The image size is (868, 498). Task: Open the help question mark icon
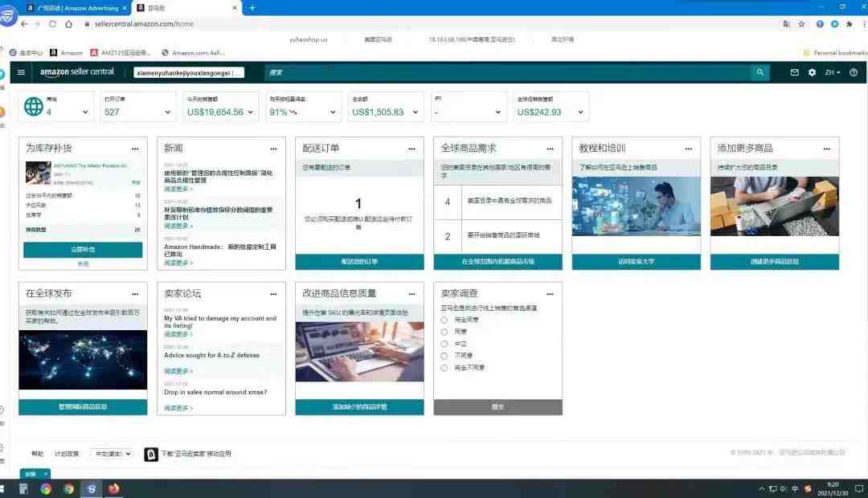[x=853, y=72]
